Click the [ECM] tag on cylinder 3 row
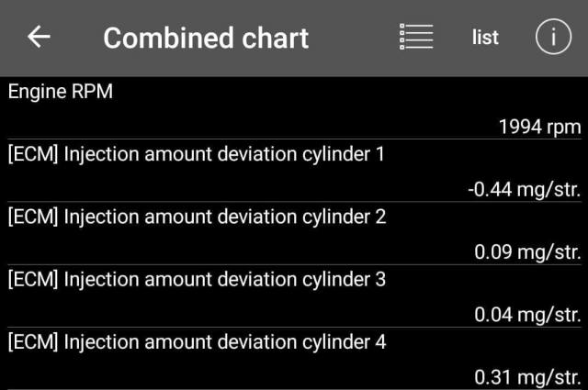Screen dimensions: 588x390 (x=33, y=279)
